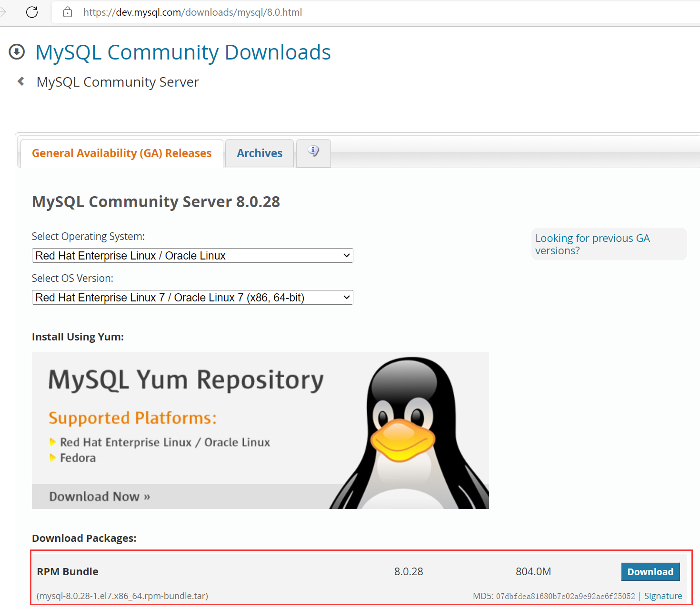Click the Fedora supported platform entry
Viewport: 700px width, 609px height.
pos(78,458)
